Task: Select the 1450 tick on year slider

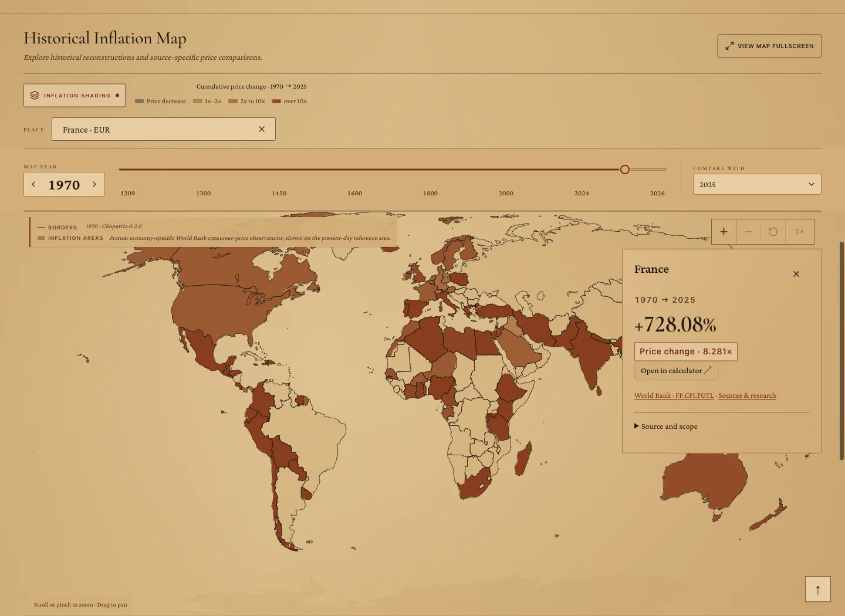Action: [x=279, y=193]
